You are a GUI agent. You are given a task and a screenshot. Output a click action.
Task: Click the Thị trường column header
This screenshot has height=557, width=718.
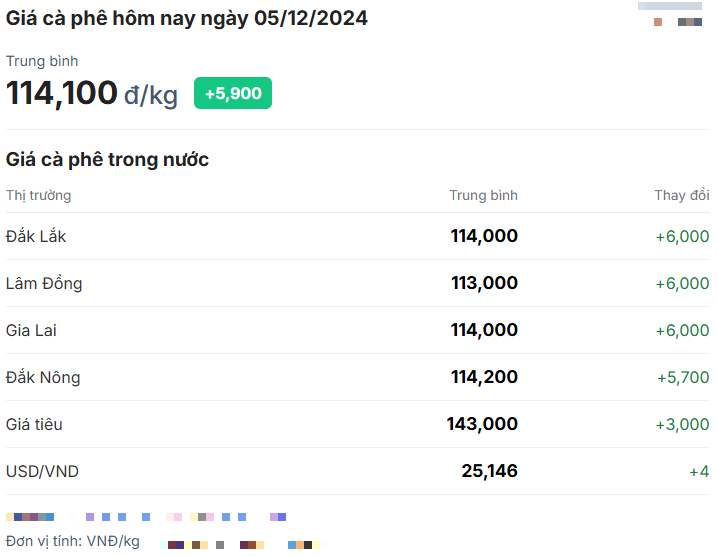[38, 195]
